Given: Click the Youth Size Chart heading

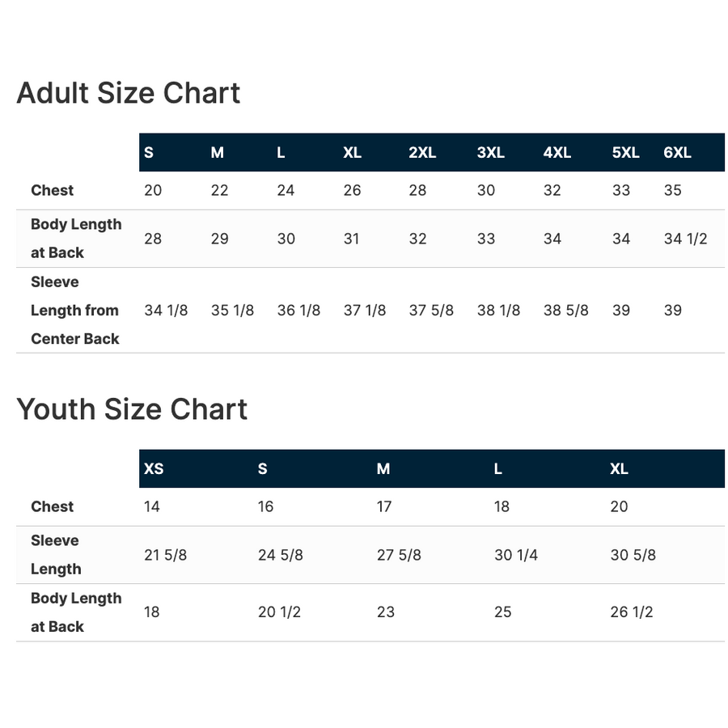Looking at the screenshot, I should [132, 409].
